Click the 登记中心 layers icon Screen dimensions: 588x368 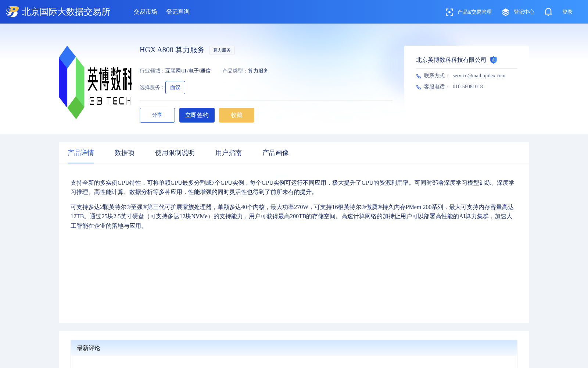click(506, 12)
